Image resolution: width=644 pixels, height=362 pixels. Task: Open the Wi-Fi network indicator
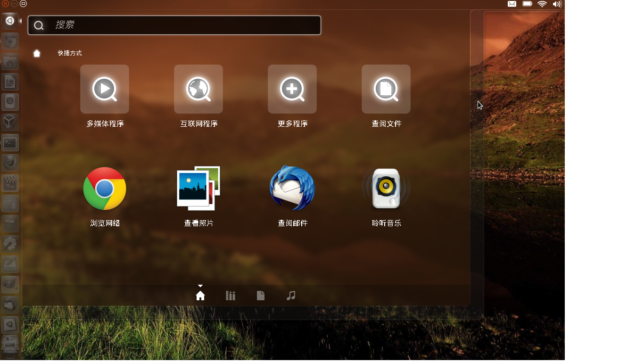pyautogui.click(x=542, y=4)
